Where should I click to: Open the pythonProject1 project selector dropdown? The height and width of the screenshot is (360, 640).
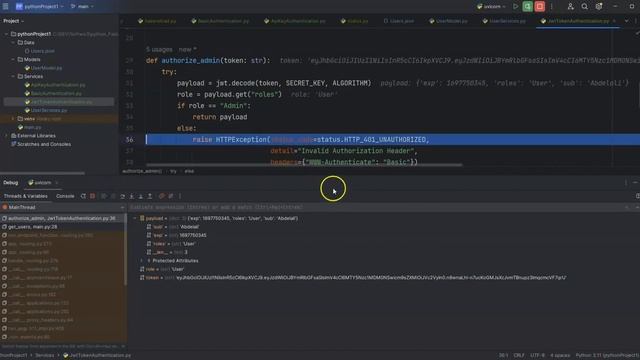[x=40, y=7]
